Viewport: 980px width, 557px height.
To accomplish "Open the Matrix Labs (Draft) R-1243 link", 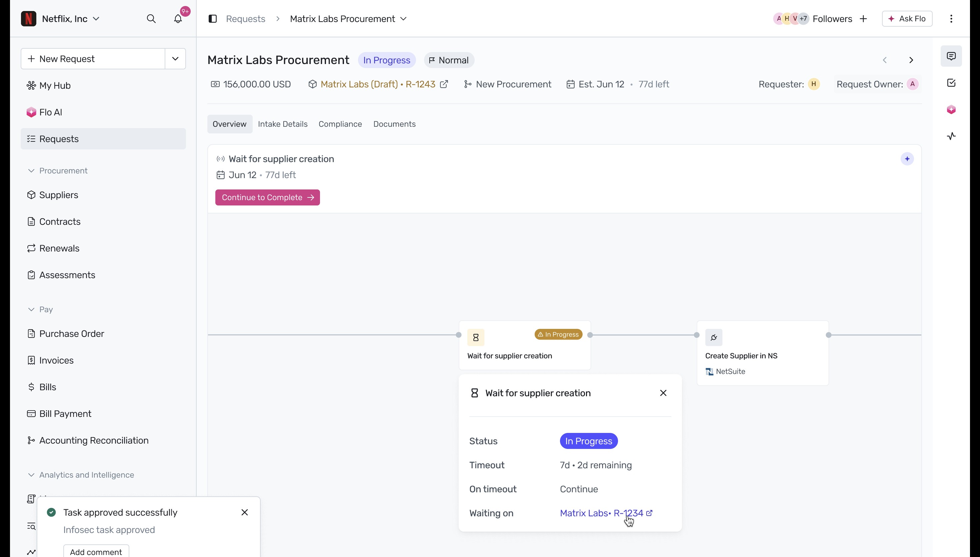I will click(378, 84).
